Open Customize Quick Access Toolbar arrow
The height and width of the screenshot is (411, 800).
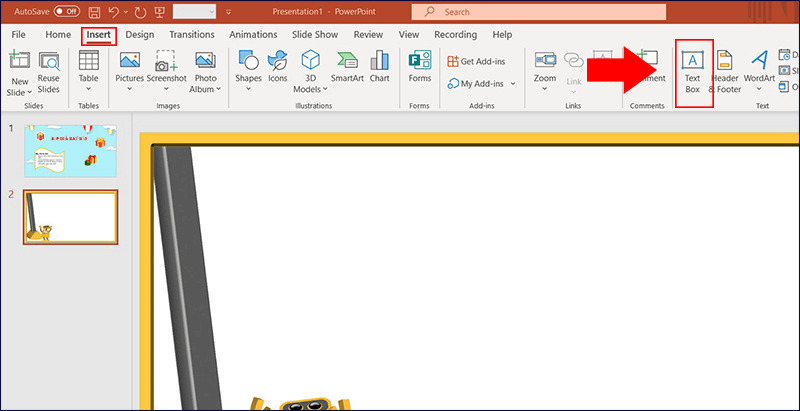229,12
